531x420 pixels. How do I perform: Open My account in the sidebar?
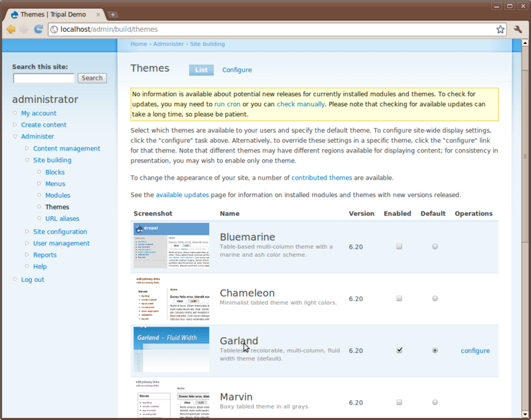(38, 113)
